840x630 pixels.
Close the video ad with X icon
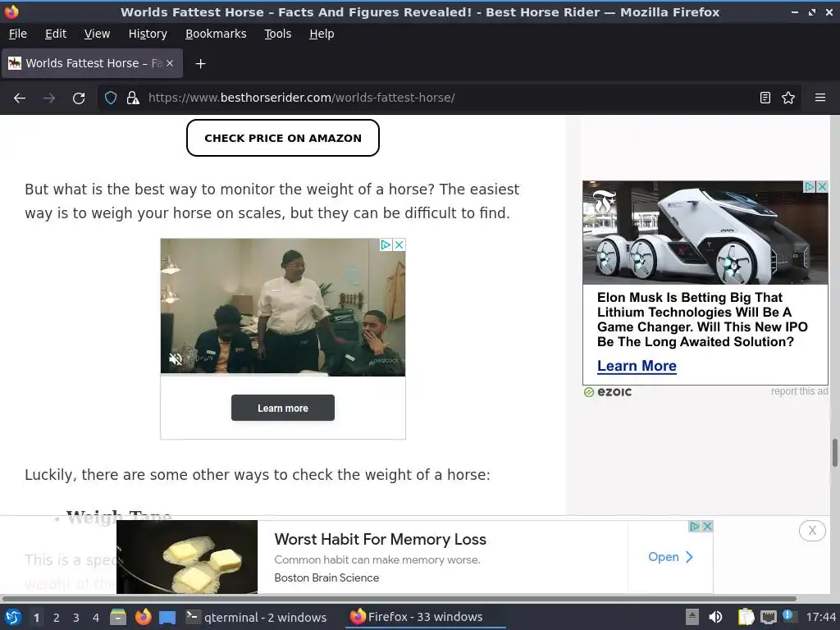click(399, 244)
